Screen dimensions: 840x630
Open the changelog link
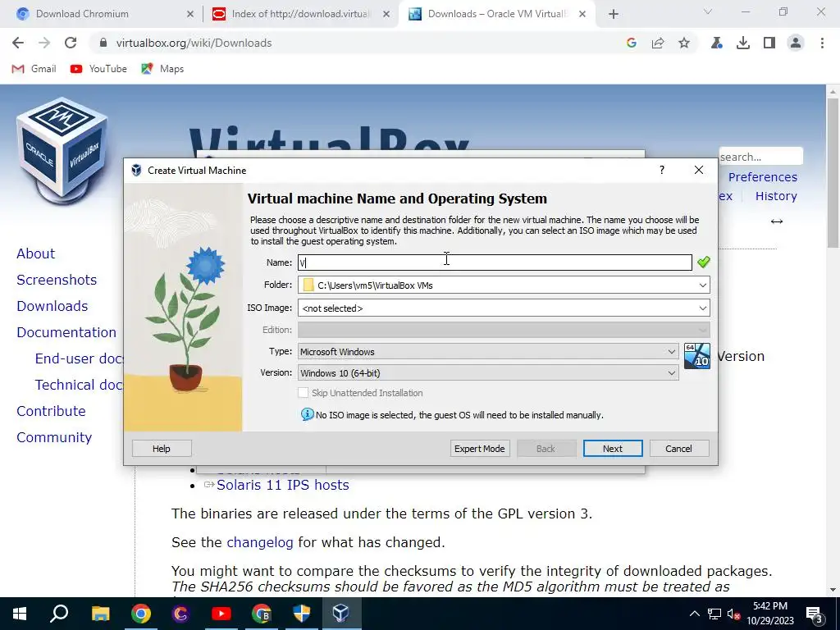pyautogui.click(x=260, y=542)
